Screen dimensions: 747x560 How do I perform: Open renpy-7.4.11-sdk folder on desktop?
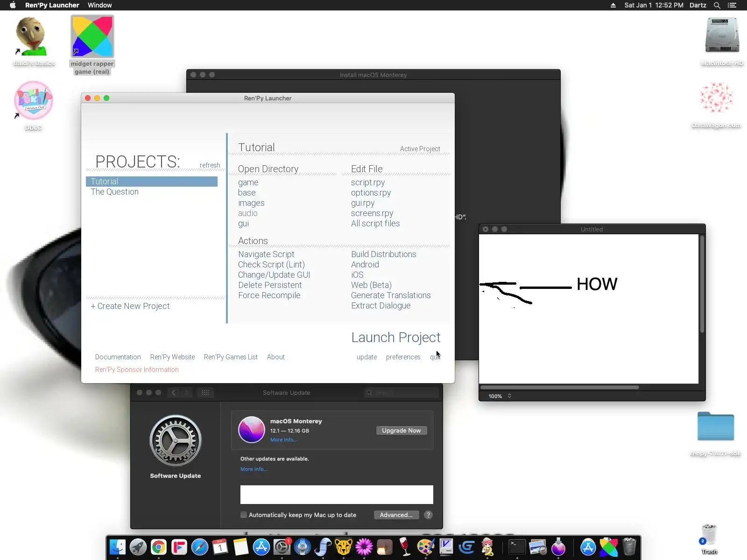tap(715, 434)
